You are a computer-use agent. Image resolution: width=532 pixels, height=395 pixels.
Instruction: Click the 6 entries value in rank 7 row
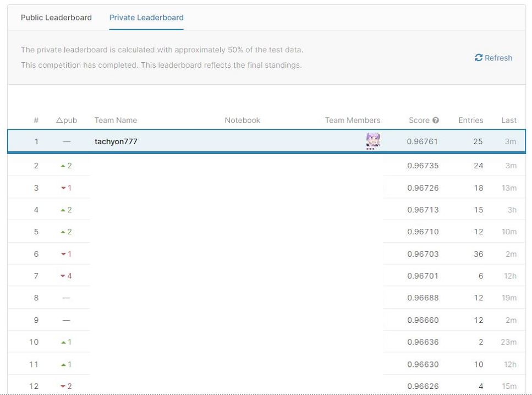pyautogui.click(x=481, y=276)
